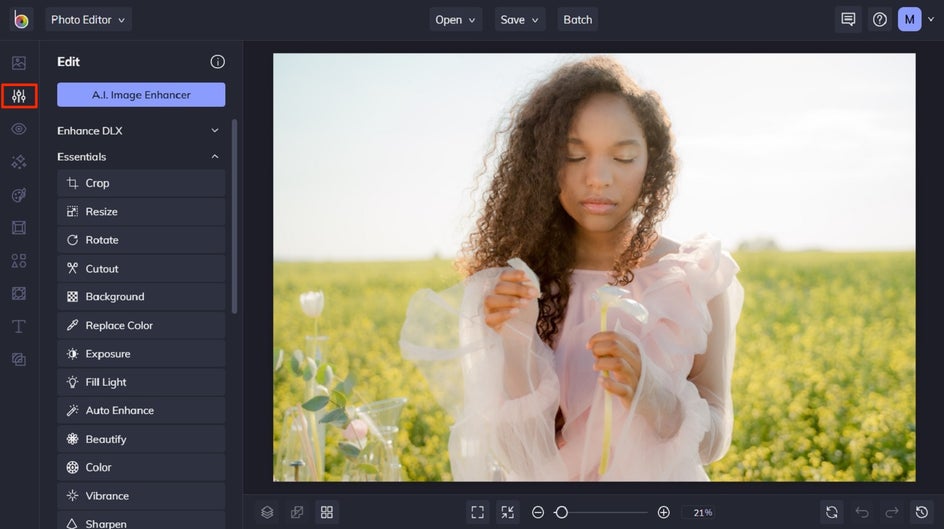
Task: Select the Crop tool
Action: click(141, 183)
